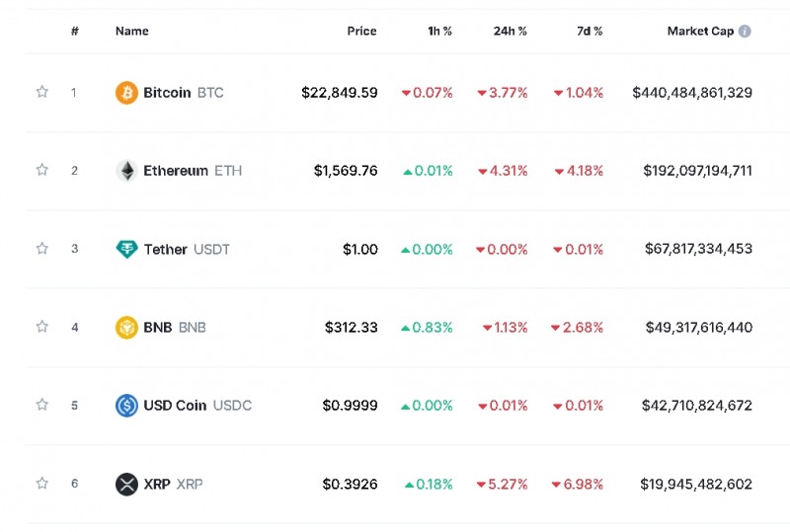This screenshot has height=532, width=790.
Task: Open the Market Cap info icon
Action: 745,32
